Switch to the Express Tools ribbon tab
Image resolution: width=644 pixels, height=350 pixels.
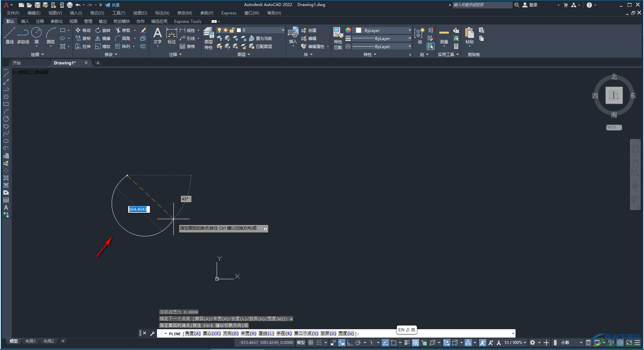[x=187, y=21]
